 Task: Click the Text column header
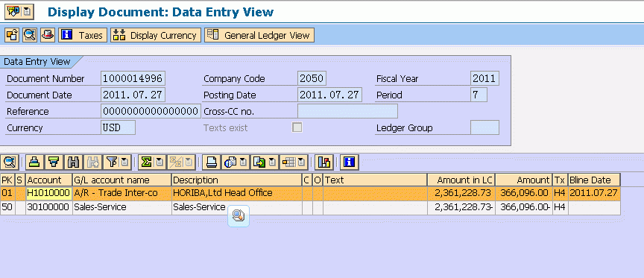click(x=376, y=180)
